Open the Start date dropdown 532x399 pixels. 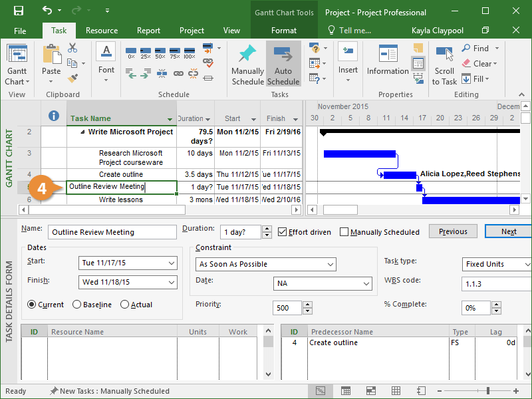coord(172,263)
